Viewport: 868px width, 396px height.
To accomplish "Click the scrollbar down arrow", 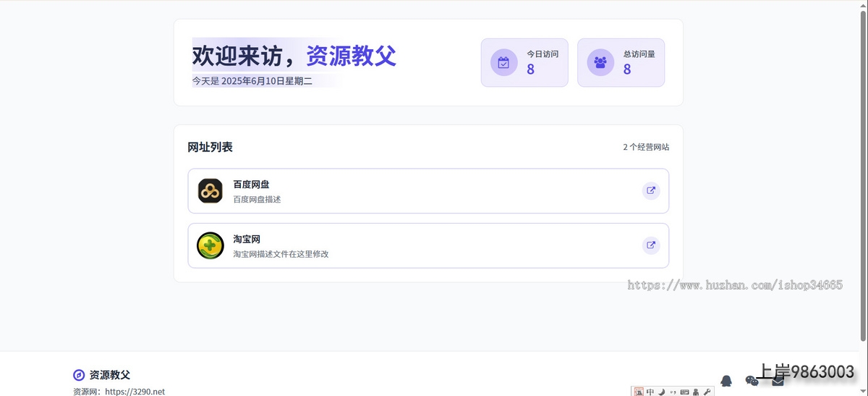I will pyautogui.click(x=862, y=391).
